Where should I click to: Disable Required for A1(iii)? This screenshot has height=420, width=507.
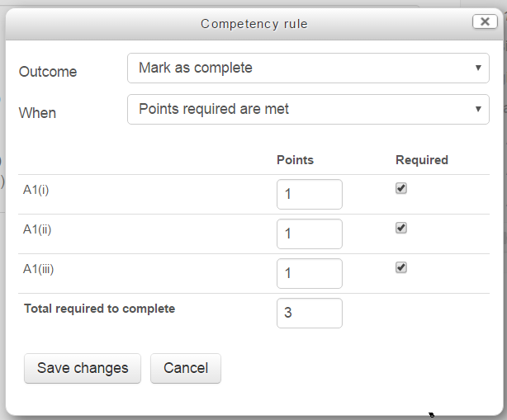tap(401, 267)
